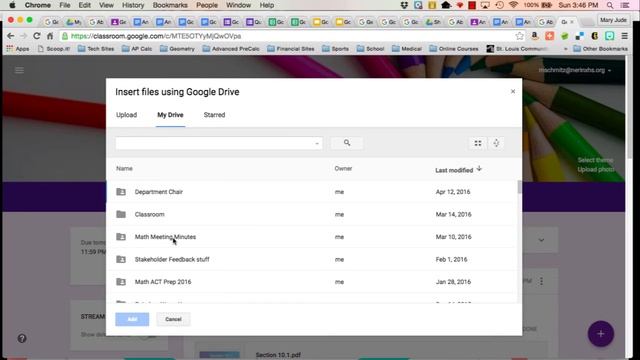640x360 pixels.
Task: Switch to grid view in Drive picker
Action: [x=478, y=143]
